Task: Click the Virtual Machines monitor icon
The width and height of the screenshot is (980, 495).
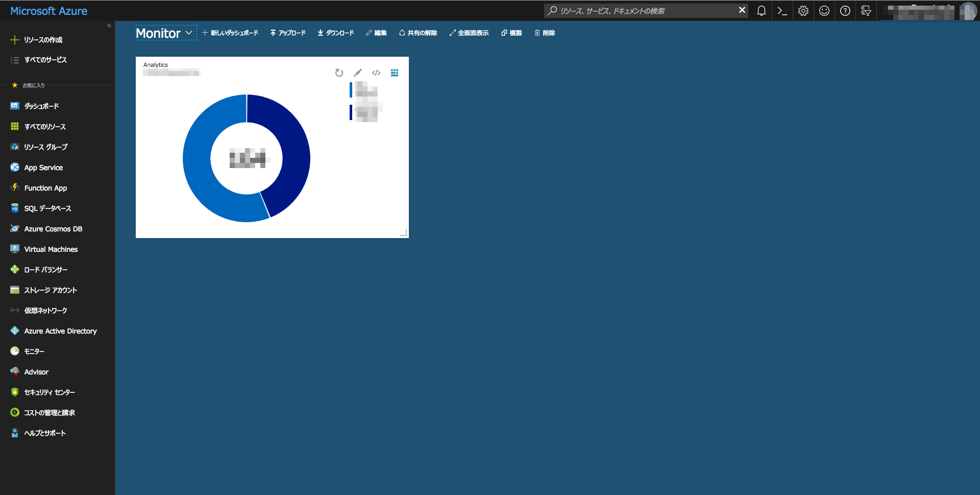Action: pyautogui.click(x=15, y=249)
